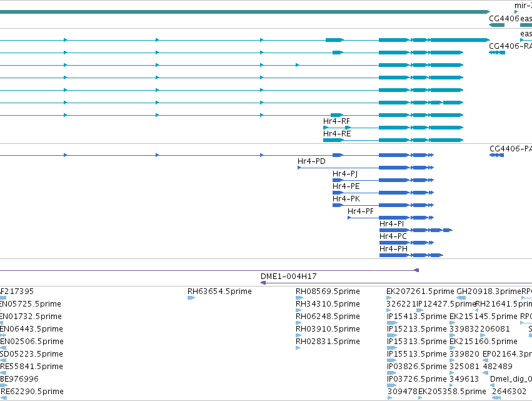This screenshot has width=532, height=401.
Task: Click the Hr4-PJ protein label
Action: (344, 174)
